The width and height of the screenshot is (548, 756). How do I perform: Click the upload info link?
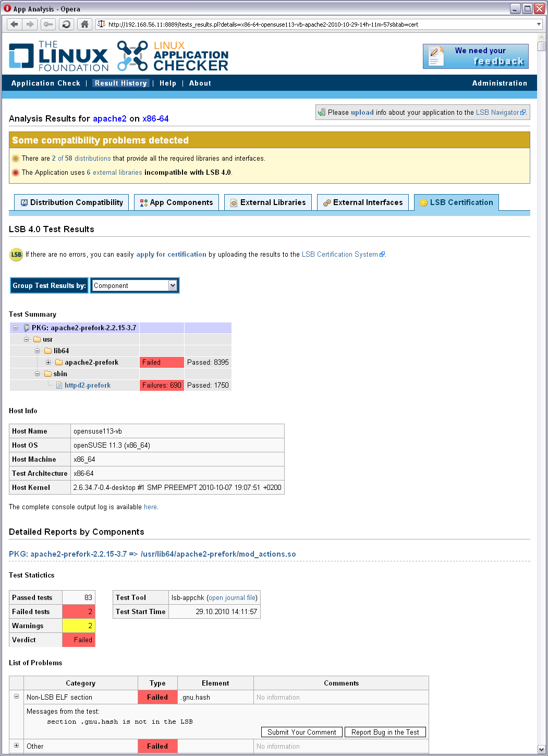(x=362, y=112)
